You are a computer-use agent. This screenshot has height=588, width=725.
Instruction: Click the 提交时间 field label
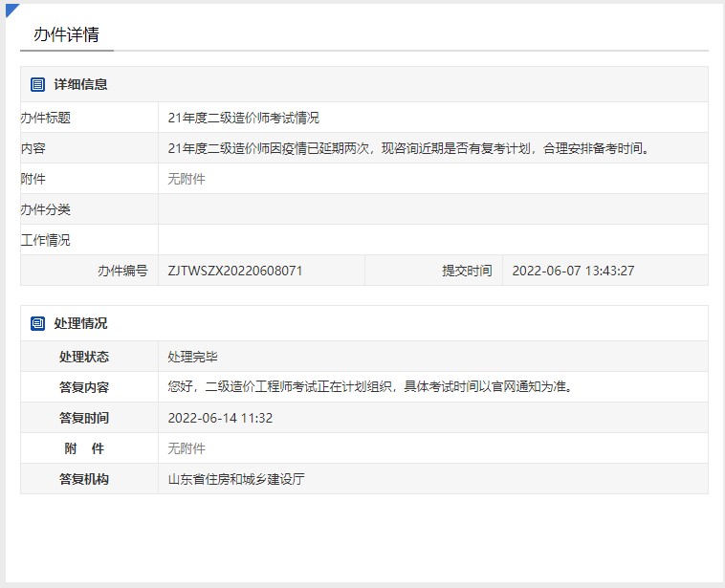pyautogui.click(x=467, y=271)
